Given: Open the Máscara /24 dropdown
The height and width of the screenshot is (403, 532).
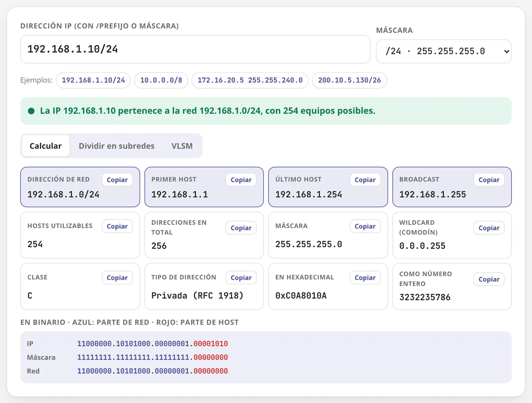Looking at the screenshot, I should (444, 51).
